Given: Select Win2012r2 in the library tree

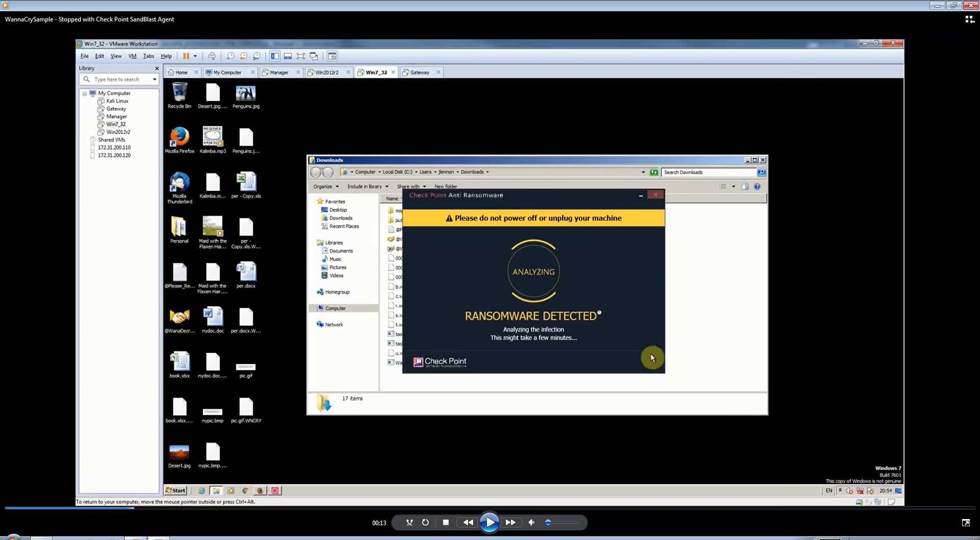Looking at the screenshot, I should pos(118,132).
